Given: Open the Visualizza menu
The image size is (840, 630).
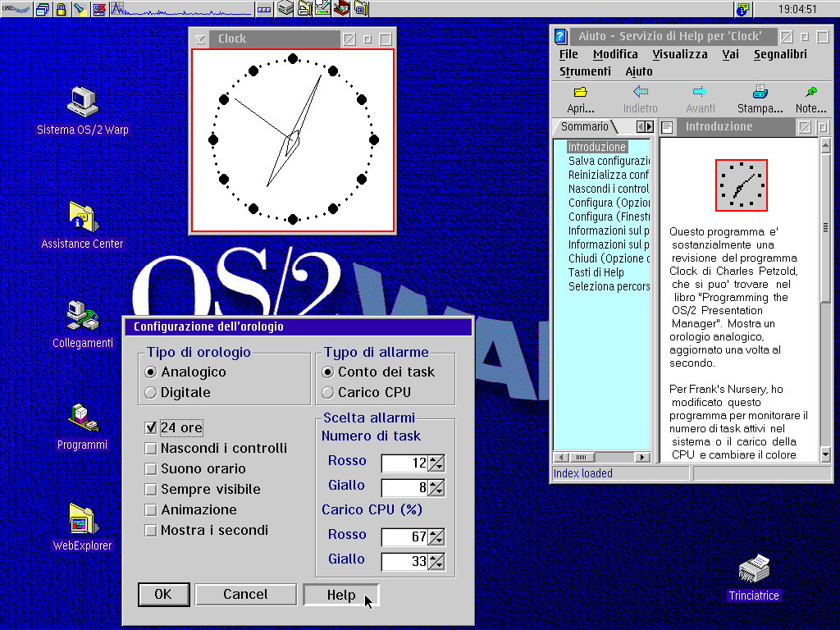Looking at the screenshot, I should (680, 54).
